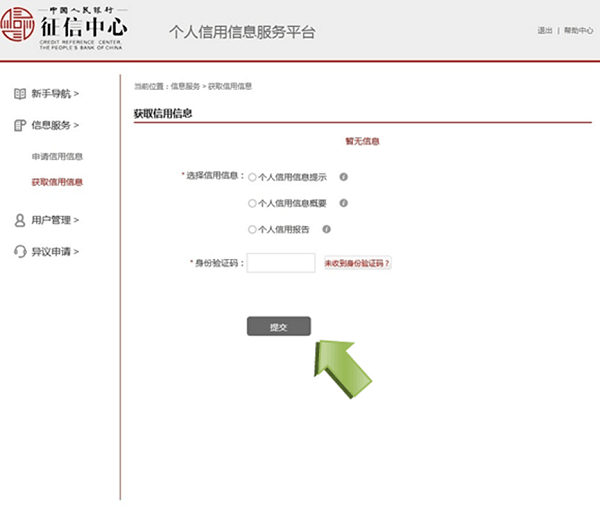Expand the 新手导航 sidebar menu
This screenshot has height=507, width=600.
click(55, 94)
